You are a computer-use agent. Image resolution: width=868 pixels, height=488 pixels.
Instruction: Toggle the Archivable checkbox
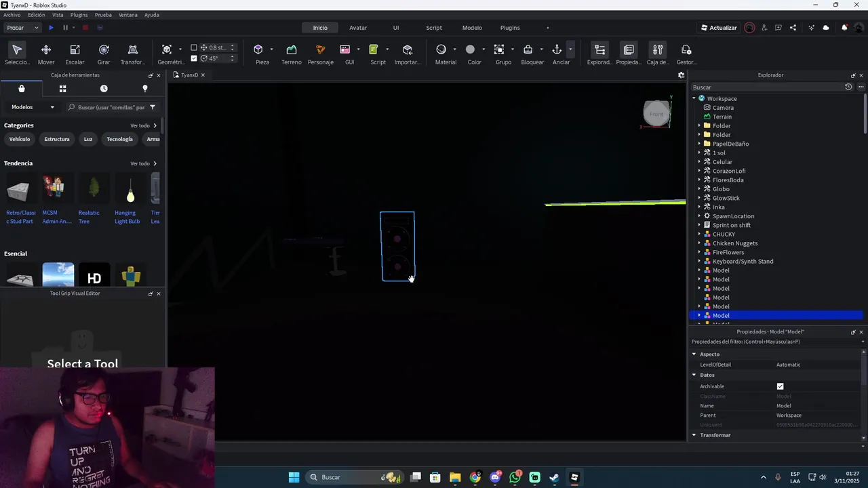pos(780,386)
